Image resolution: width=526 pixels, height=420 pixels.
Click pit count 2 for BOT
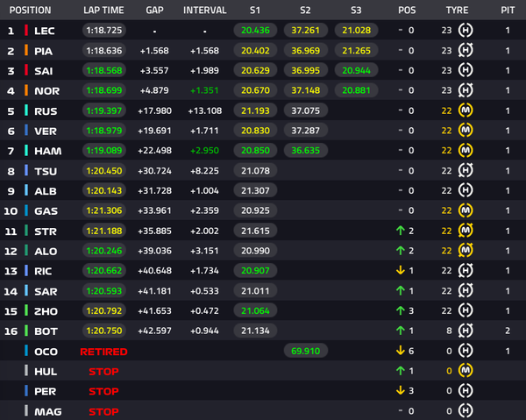[508, 331]
